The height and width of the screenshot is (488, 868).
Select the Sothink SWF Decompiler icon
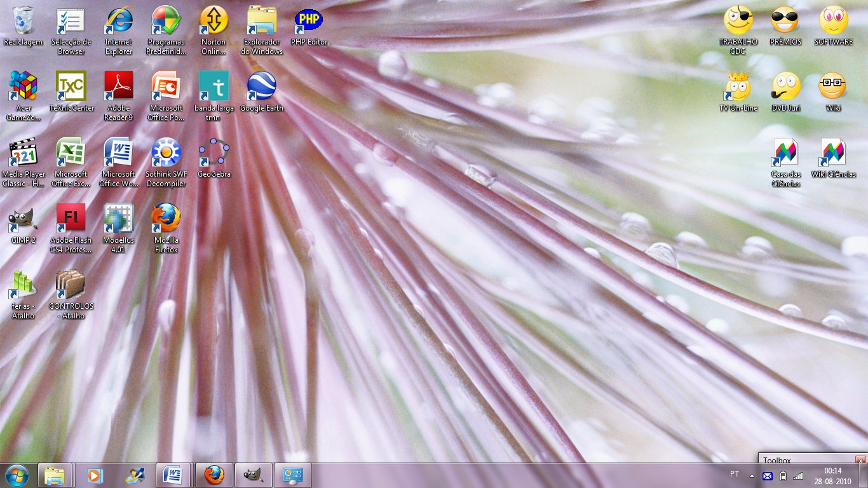point(166,153)
